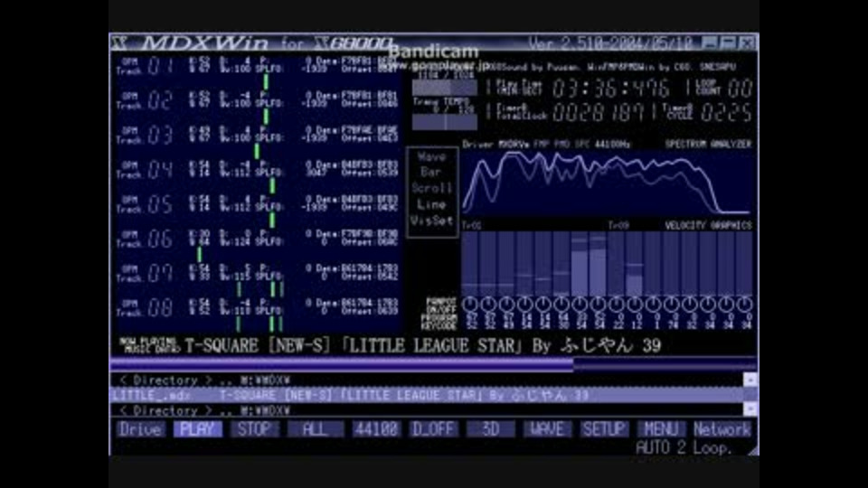Image resolution: width=868 pixels, height=488 pixels.
Task: Click the now-playing T-SQUARE title text
Action: coord(423,346)
